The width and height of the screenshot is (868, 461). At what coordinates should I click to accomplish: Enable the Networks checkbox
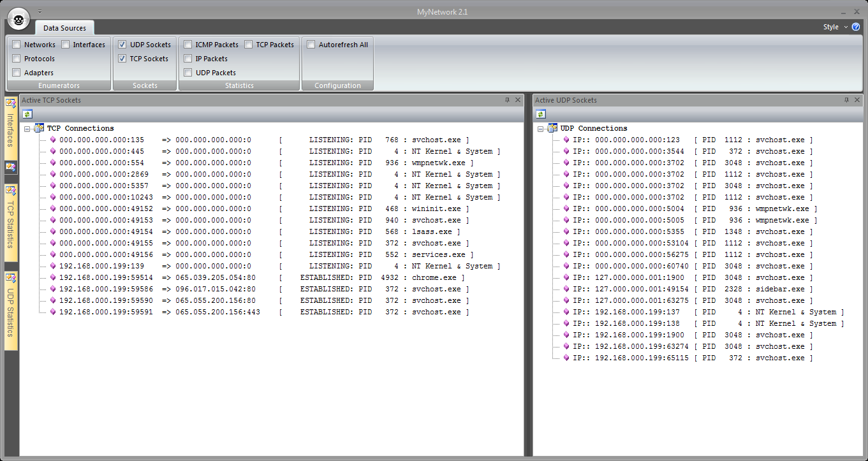(x=17, y=45)
